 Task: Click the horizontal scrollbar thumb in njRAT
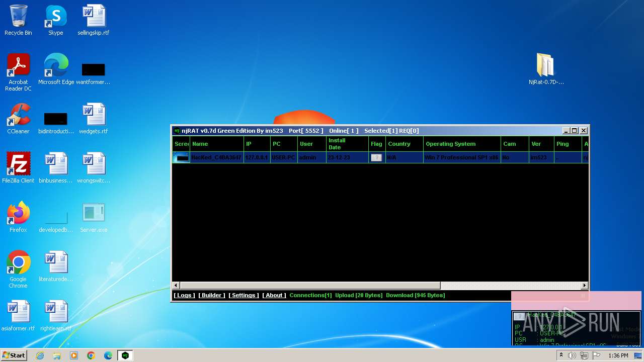pyautogui.click(x=310, y=286)
